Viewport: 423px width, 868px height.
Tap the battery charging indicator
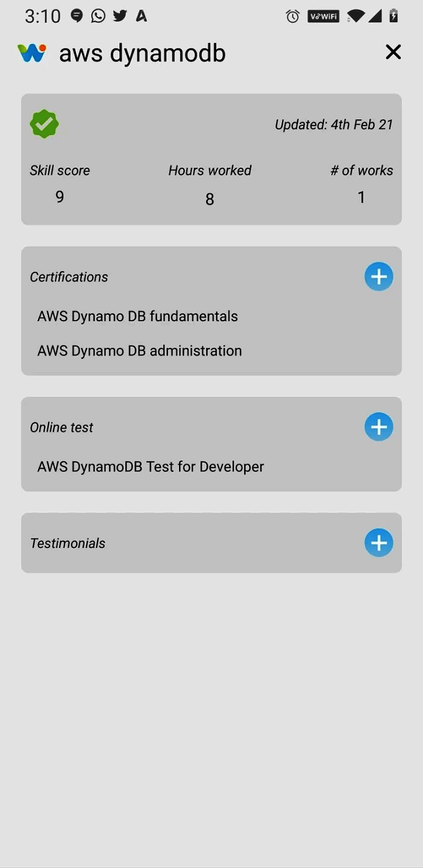point(393,16)
